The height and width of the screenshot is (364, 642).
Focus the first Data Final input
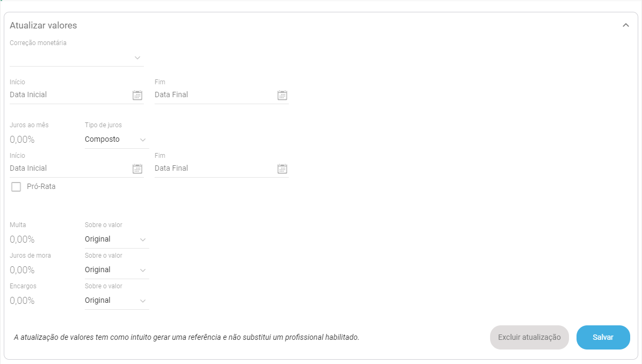[212, 95]
